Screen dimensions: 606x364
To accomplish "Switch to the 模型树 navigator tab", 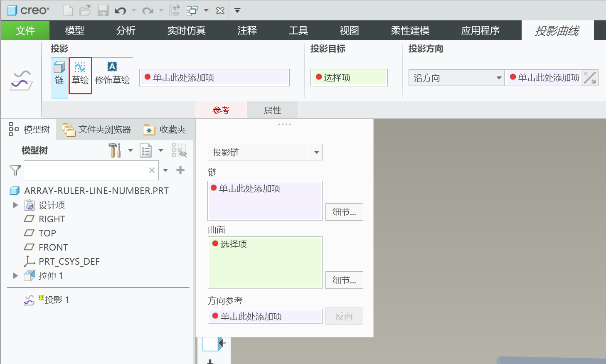I will [x=30, y=130].
